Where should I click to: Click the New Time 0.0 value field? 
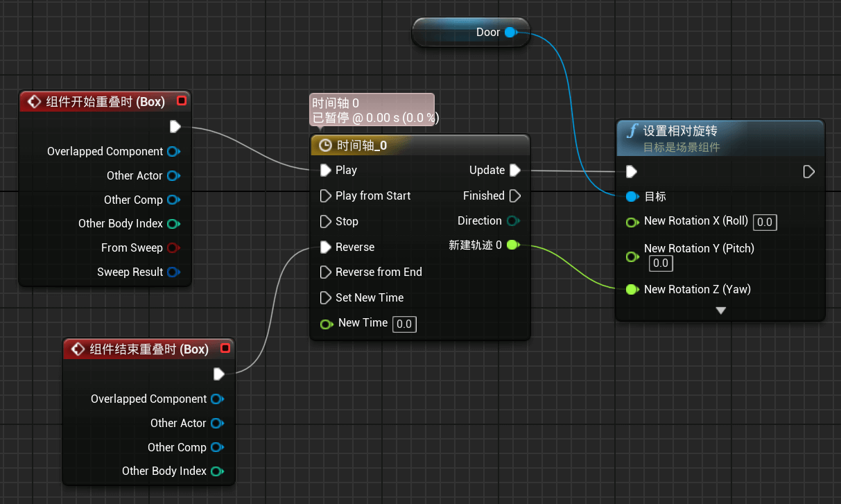pos(404,324)
